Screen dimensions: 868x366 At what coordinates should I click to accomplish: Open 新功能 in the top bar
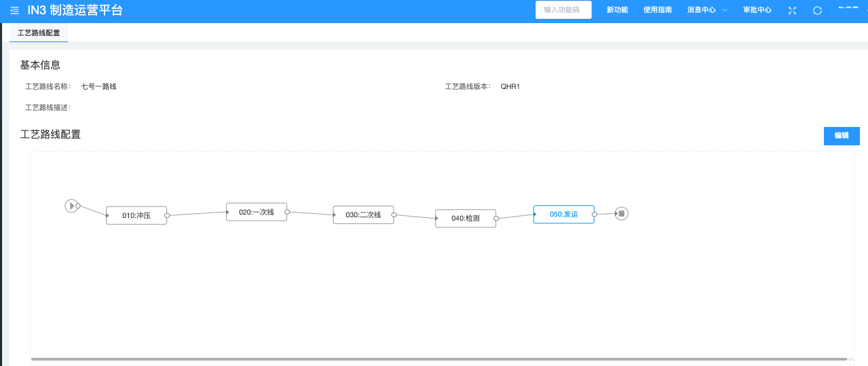click(x=617, y=10)
